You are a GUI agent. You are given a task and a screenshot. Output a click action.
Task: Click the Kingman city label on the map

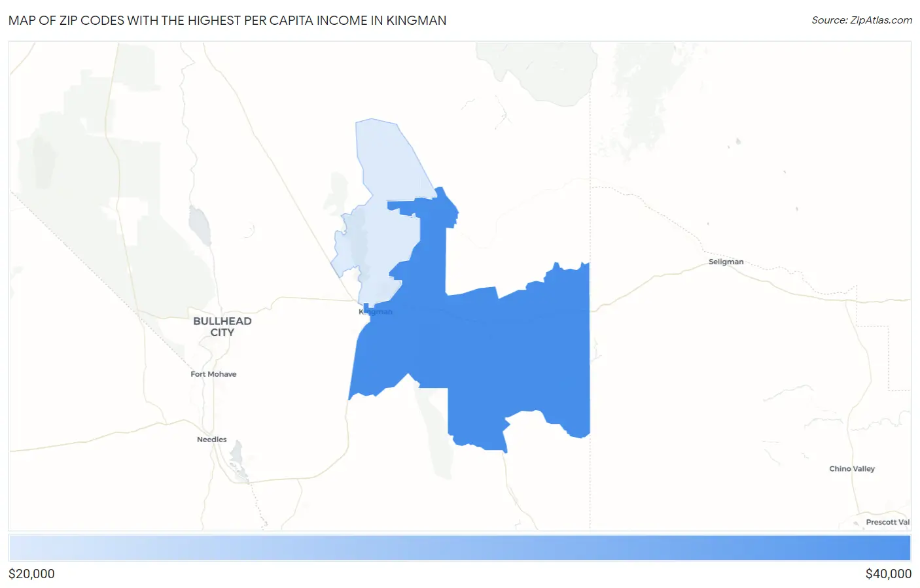click(x=376, y=312)
